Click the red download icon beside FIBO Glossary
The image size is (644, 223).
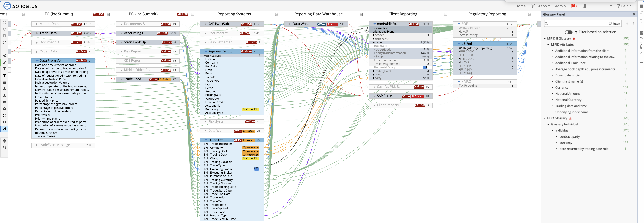570,118
